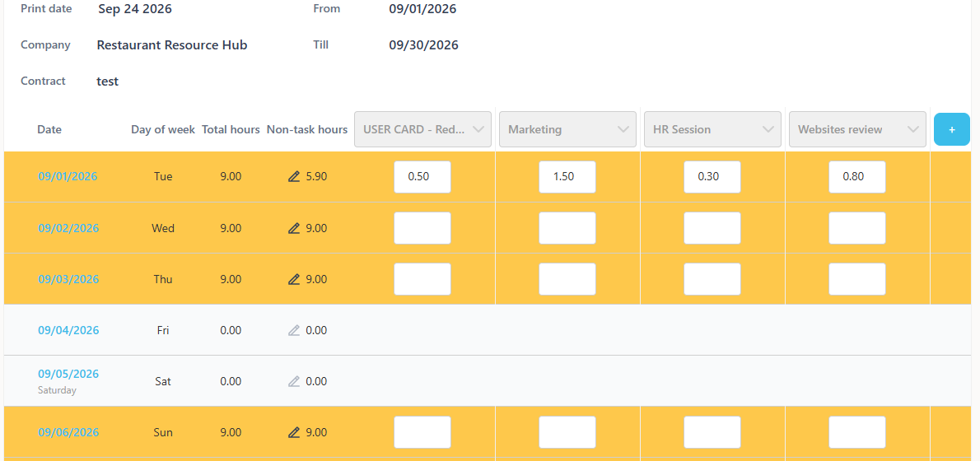
Task: Click the Total hours column header
Action: coord(231,130)
